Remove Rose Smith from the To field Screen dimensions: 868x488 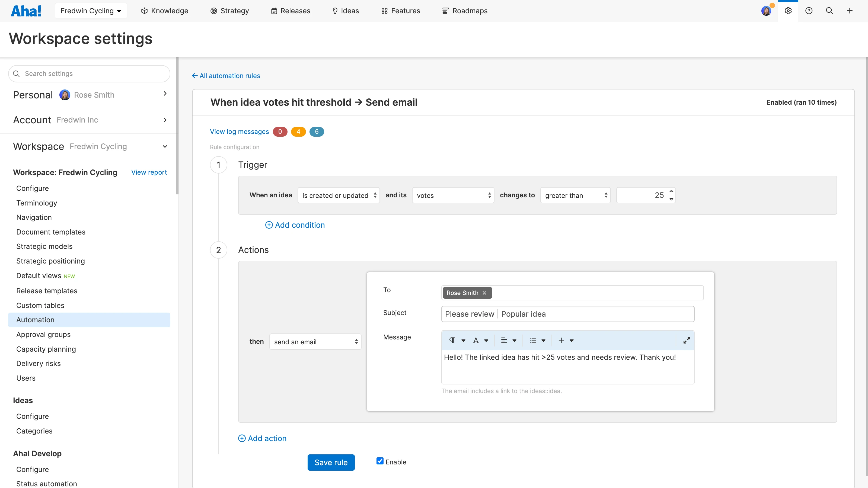click(484, 293)
